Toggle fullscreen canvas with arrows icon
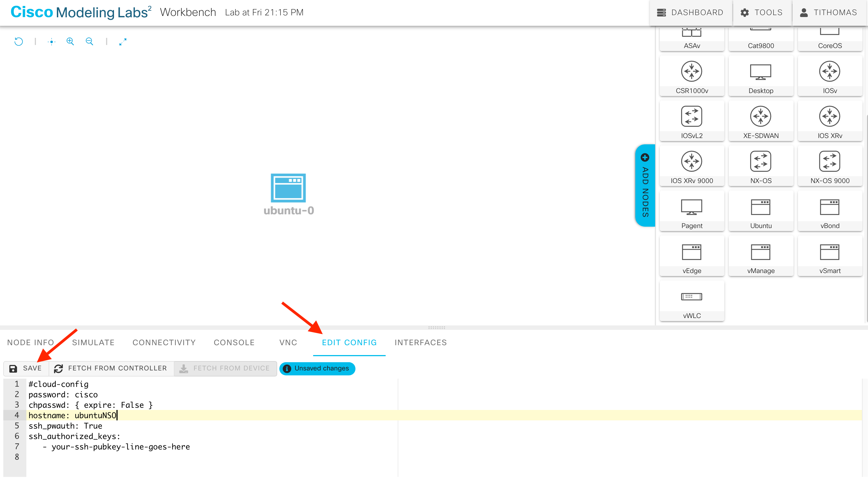Screen dimensions: 868x478 pos(123,41)
